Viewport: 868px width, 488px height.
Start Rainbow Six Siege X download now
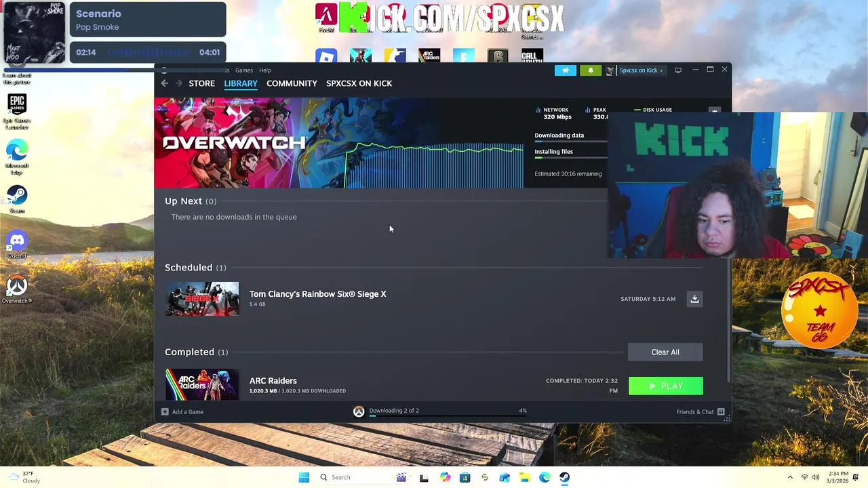click(x=694, y=299)
